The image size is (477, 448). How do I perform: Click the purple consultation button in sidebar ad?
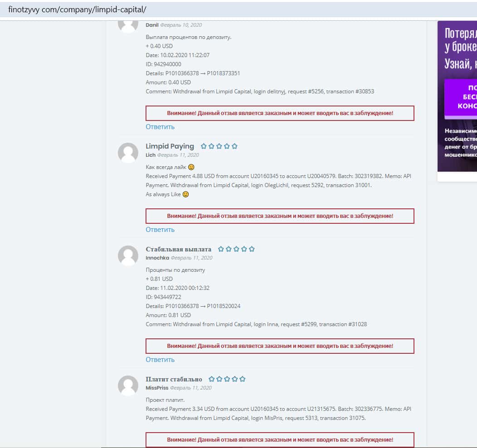pos(461,98)
